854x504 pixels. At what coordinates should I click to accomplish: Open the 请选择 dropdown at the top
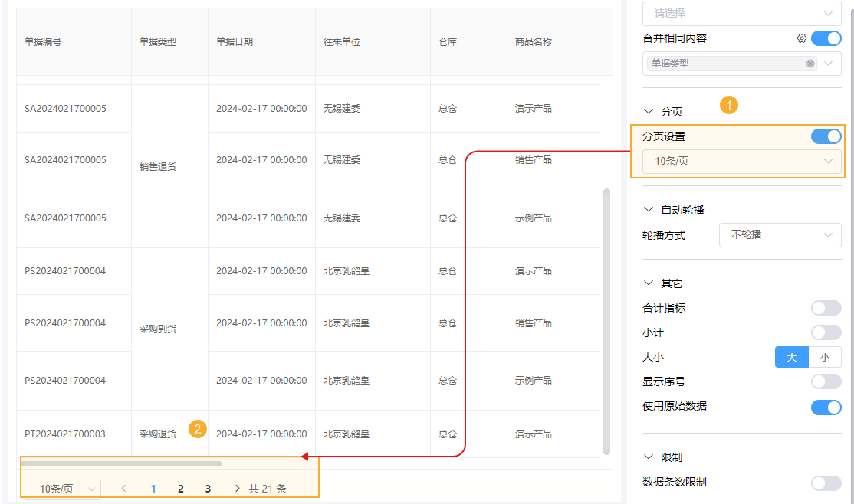(741, 14)
